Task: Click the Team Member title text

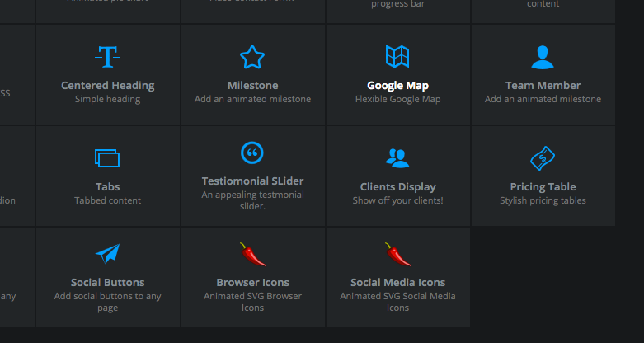Action: 543,86
